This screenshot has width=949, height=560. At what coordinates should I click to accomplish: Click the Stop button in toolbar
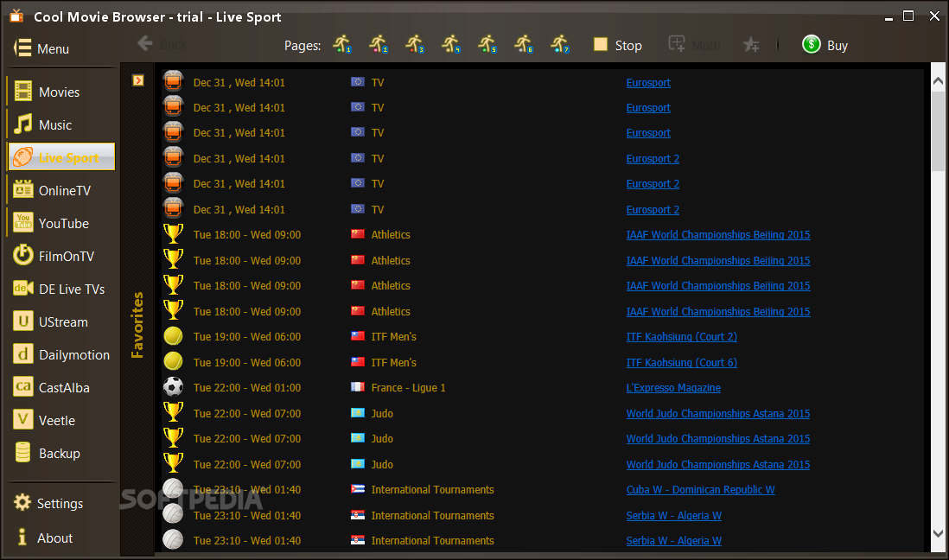click(x=617, y=46)
